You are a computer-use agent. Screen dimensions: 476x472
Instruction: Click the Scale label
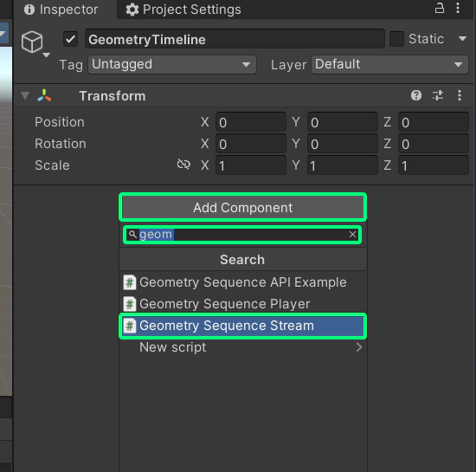[52, 165]
